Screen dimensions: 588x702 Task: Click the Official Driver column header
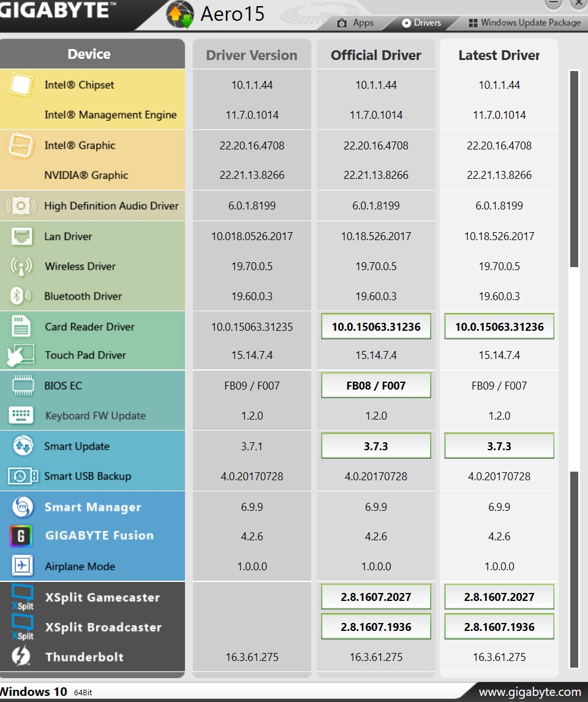(376, 55)
